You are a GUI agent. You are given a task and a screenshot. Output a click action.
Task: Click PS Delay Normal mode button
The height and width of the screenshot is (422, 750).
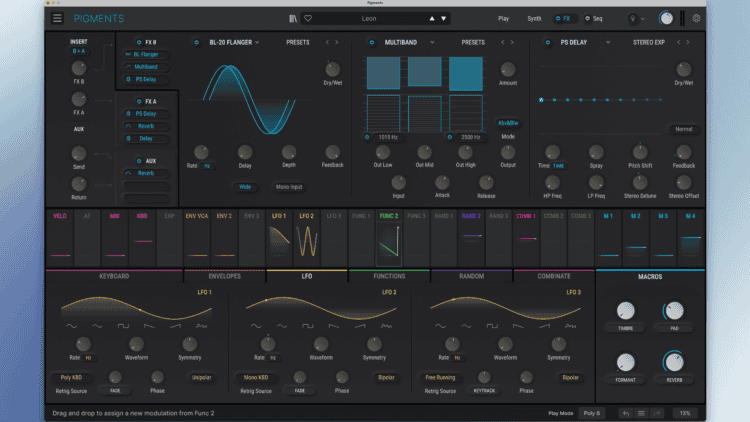684,129
